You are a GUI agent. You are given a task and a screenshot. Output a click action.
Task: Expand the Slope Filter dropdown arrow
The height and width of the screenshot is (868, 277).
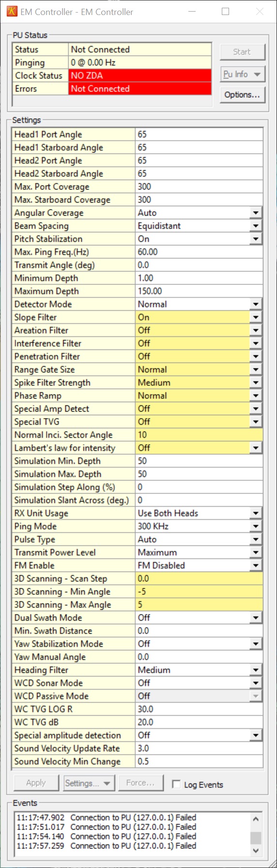[x=256, y=317]
